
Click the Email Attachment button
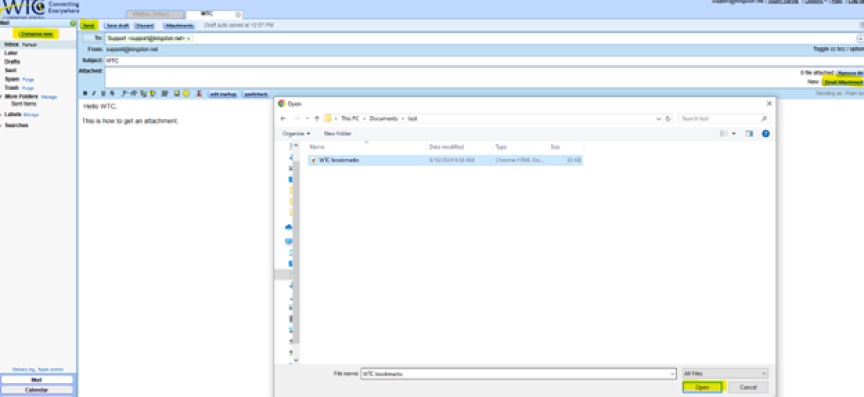tap(843, 82)
